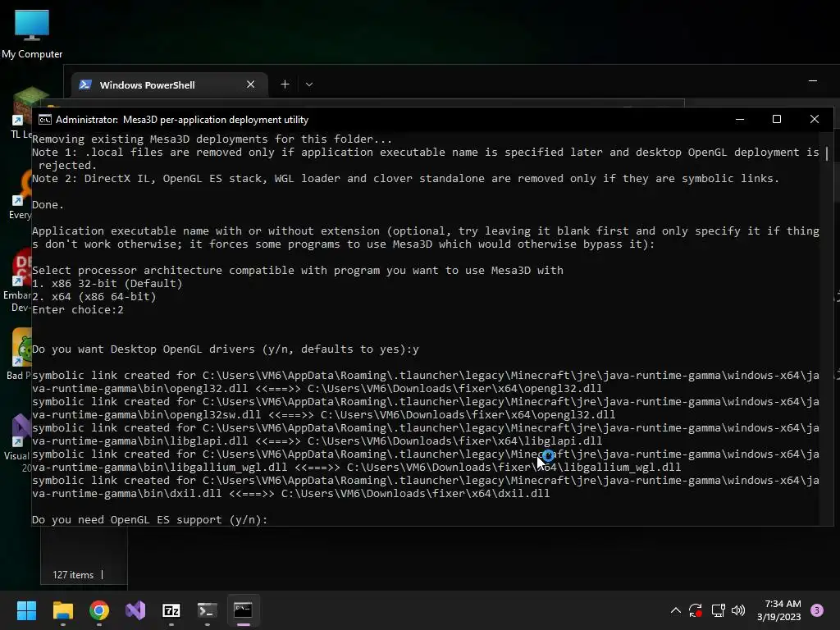Open the Bad Piggies desktop shortcut
840x630 pixels.
pos(20,354)
